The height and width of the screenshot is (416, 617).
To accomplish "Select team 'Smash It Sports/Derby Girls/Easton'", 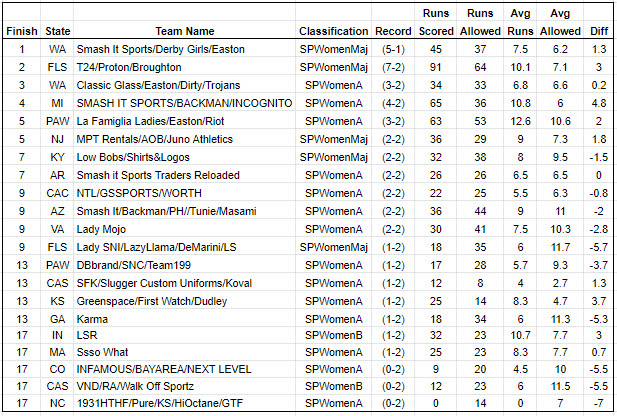I will click(161, 49).
